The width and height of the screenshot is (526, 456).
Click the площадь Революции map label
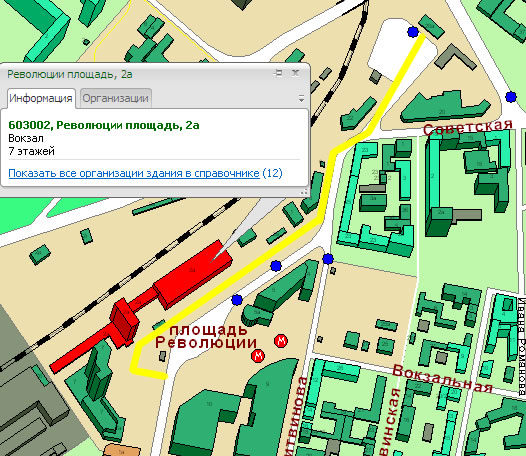coord(206,336)
